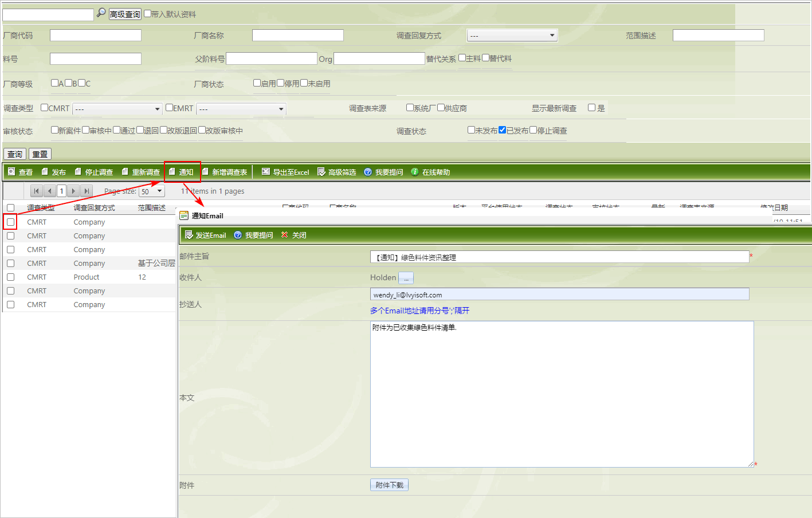The width and height of the screenshot is (812, 518).
Task: Click 新增调查表 add survey icon
Action: tap(205, 171)
